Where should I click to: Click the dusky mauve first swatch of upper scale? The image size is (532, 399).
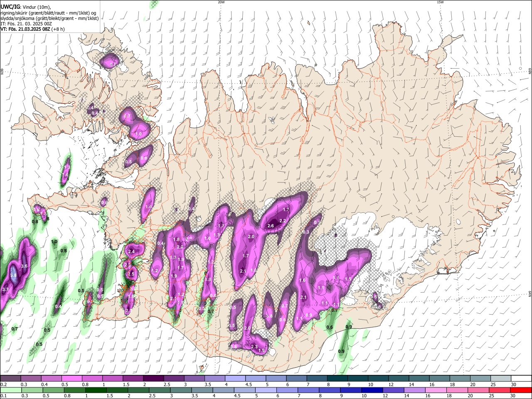pyautogui.click(x=10, y=378)
